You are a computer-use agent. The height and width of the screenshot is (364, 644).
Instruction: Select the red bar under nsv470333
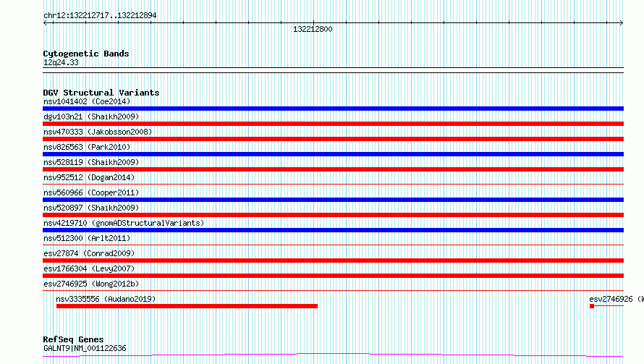point(333,139)
